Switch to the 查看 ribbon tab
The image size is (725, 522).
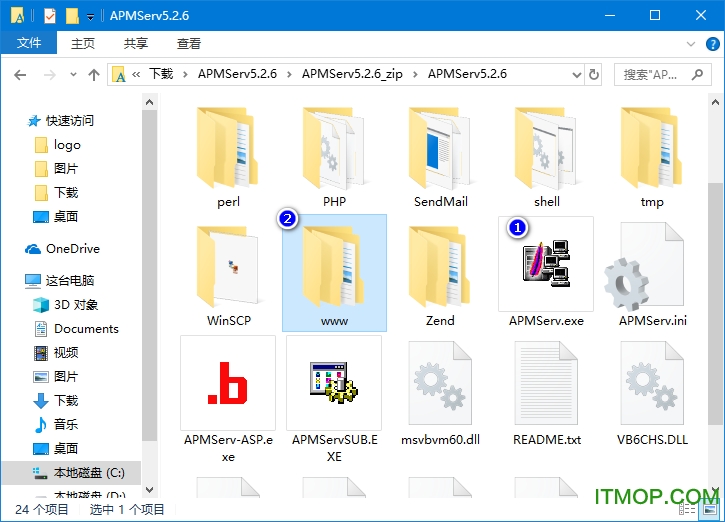[189, 43]
